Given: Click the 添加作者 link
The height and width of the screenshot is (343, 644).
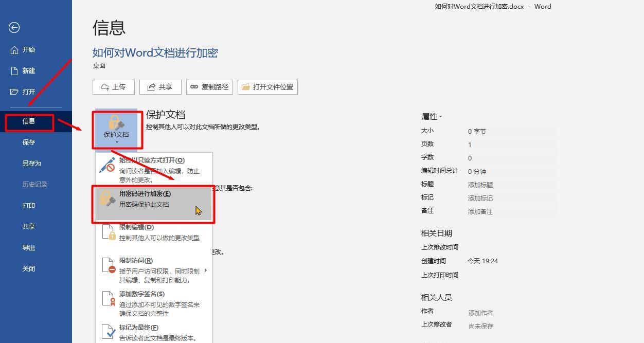Looking at the screenshot, I should (479, 312).
